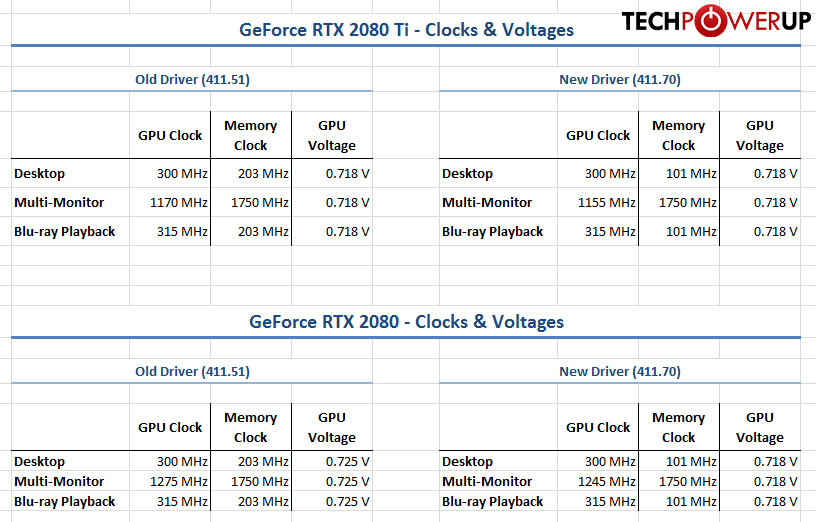Select RTX 2080 old driver Desktop 300 MHz GPU clock
Viewport: 816px width, 522px height.
pos(182,462)
